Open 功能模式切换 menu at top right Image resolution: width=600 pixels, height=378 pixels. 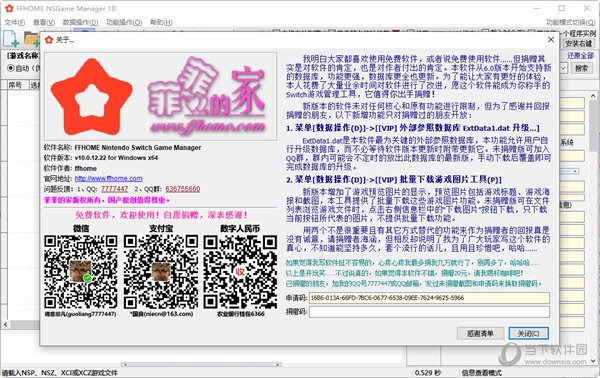point(571,23)
